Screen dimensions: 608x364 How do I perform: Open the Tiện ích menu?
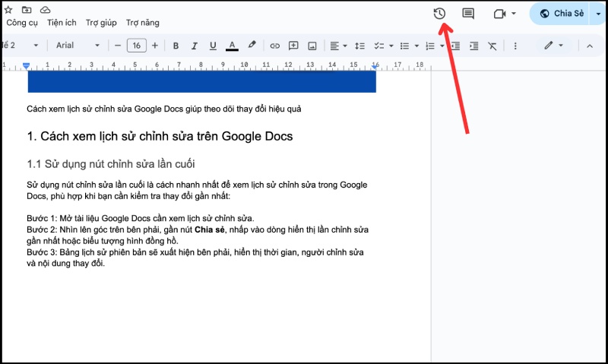tap(62, 23)
